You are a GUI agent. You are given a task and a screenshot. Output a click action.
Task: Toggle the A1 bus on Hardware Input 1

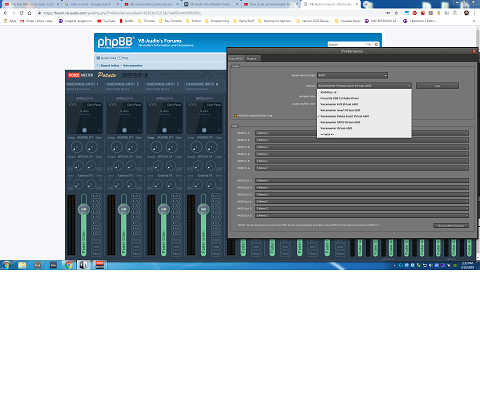point(96,196)
